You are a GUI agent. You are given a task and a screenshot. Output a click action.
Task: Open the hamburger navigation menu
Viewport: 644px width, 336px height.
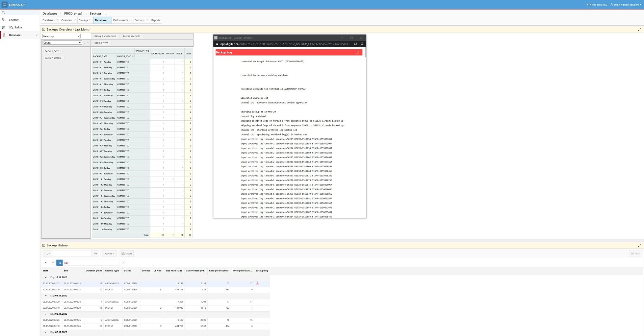[x=4, y=5]
